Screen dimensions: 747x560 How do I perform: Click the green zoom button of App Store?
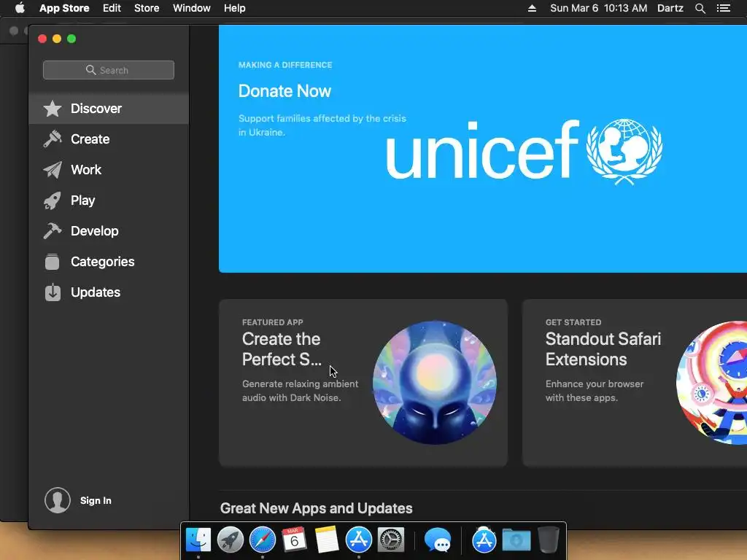click(71, 39)
